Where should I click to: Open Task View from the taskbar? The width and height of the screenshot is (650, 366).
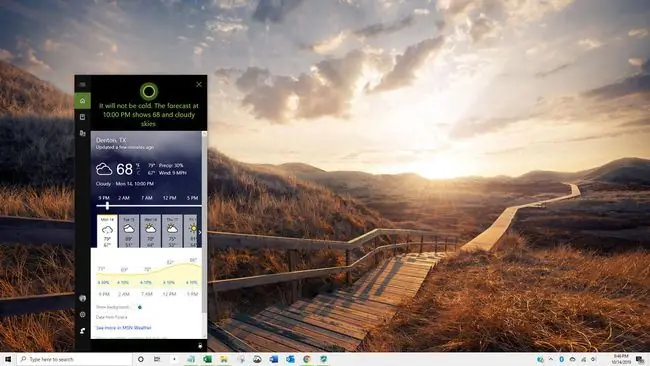(157, 359)
